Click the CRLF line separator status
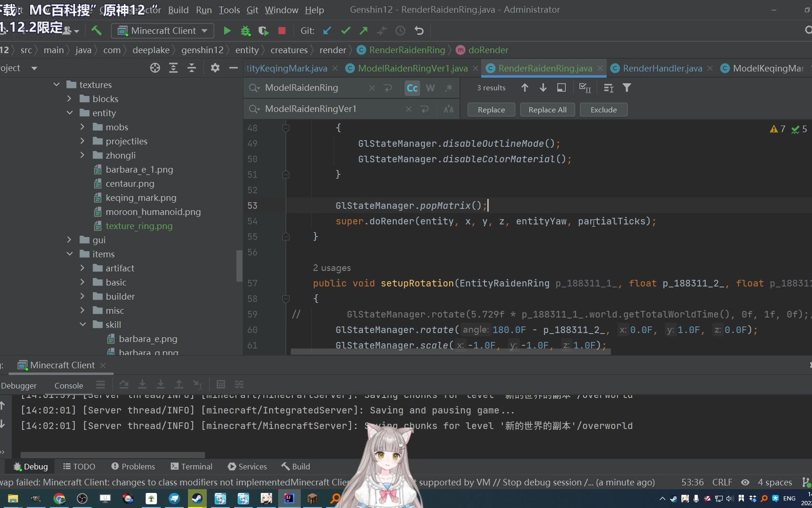 722,482
